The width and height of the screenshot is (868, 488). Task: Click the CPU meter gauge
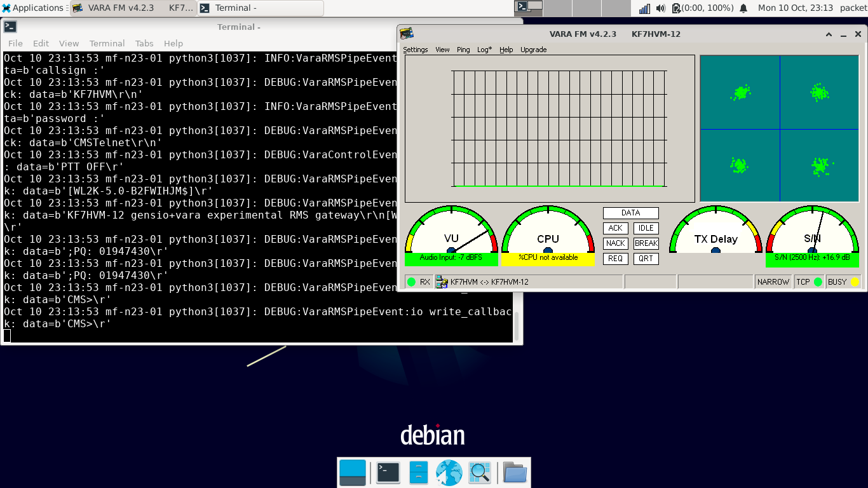coord(548,229)
